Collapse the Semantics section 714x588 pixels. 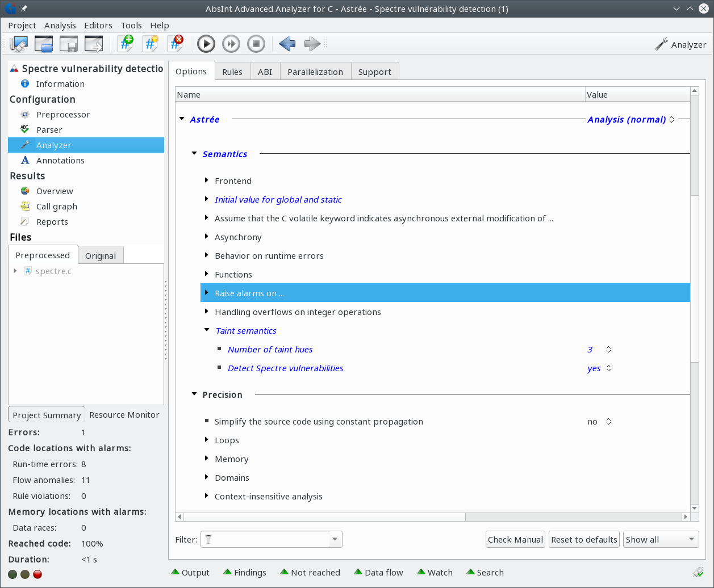(x=194, y=154)
